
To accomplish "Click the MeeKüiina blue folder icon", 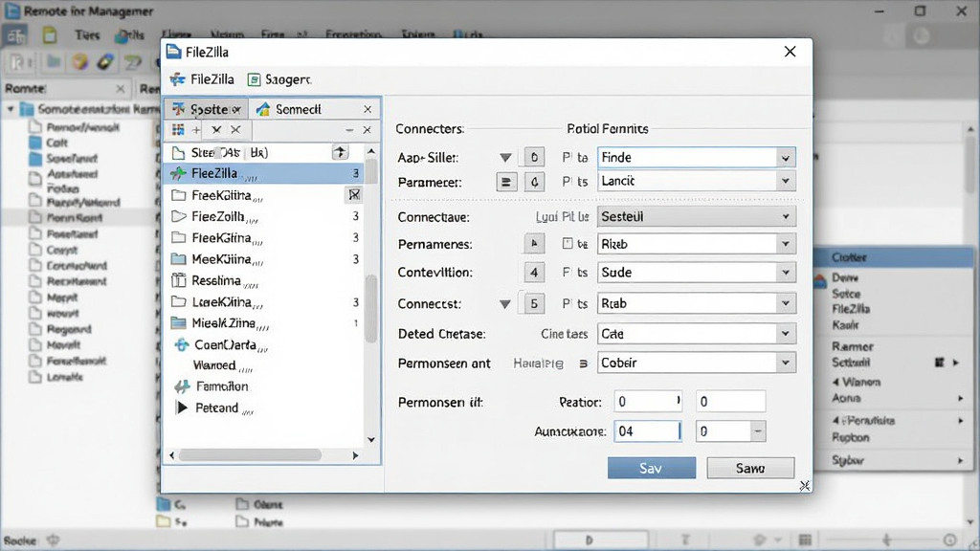I will (179, 258).
